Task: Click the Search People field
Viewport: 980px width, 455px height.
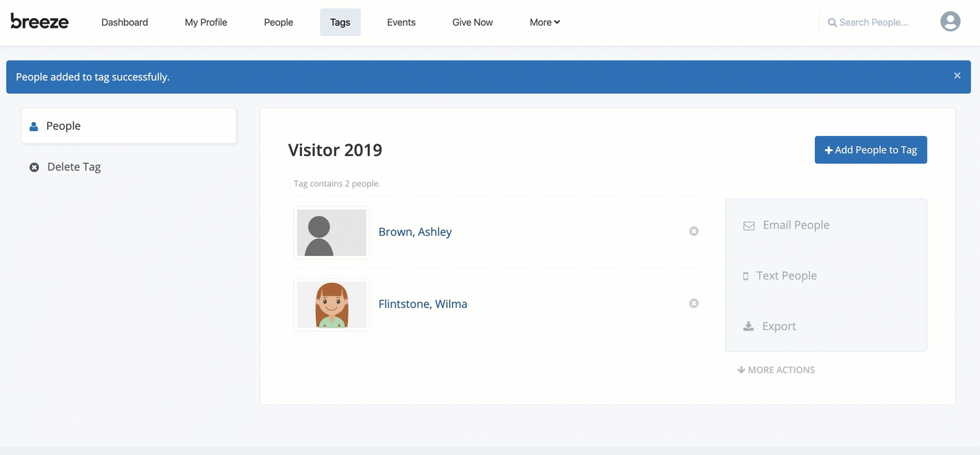Action: 875,22
